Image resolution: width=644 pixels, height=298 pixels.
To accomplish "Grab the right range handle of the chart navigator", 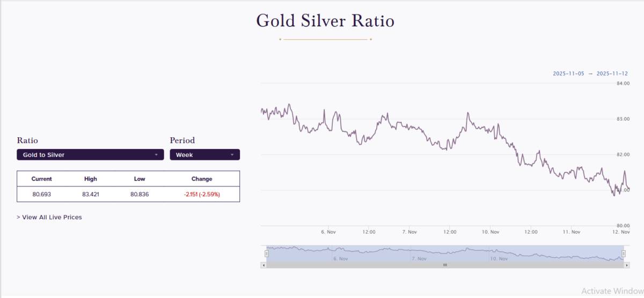I will click(624, 253).
